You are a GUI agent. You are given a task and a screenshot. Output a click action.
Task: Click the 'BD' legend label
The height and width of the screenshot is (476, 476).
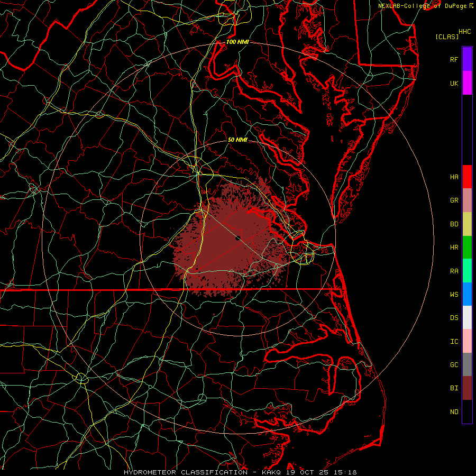pos(454,224)
